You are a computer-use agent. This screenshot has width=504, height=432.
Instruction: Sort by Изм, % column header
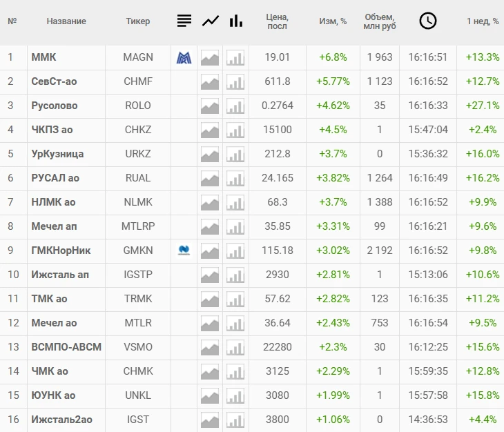coord(333,21)
